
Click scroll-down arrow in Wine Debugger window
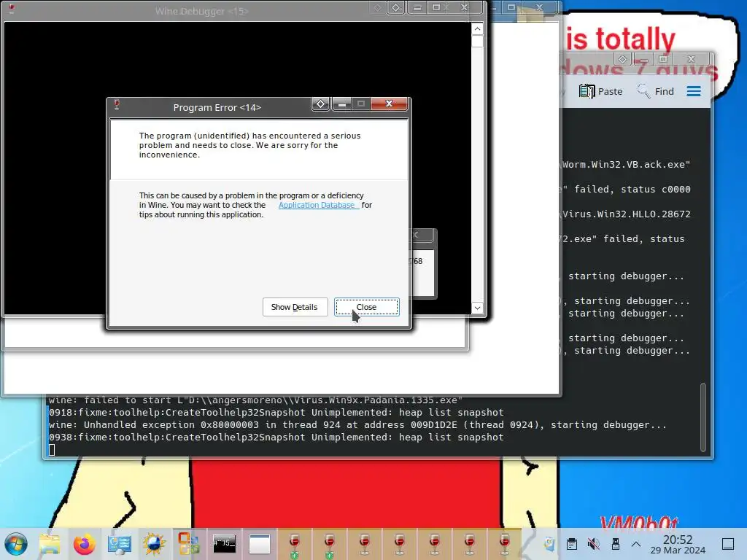point(477,308)
